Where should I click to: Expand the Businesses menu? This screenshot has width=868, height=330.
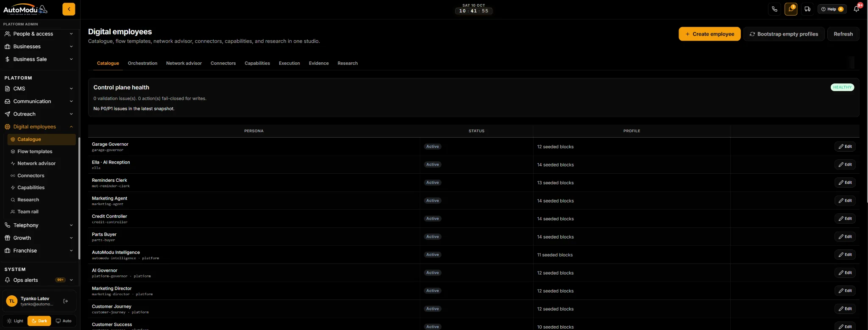[39, 47]
